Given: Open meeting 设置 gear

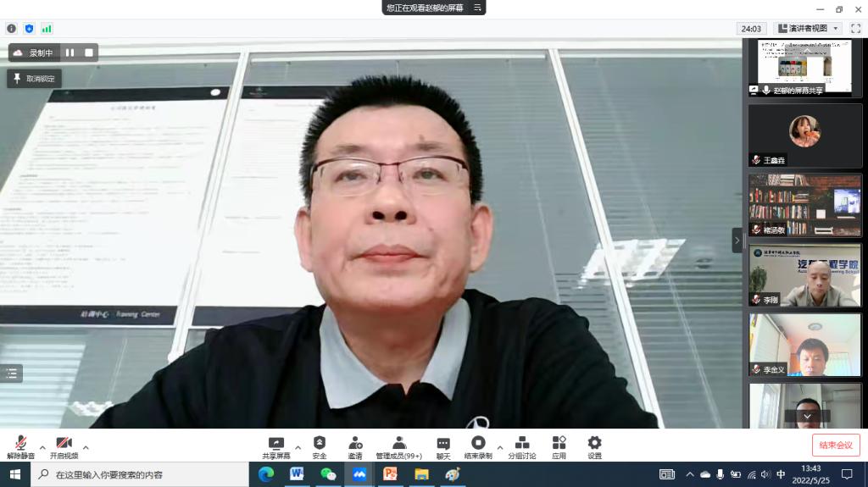Looking at the screenshot, I should (x=594, y=447).
